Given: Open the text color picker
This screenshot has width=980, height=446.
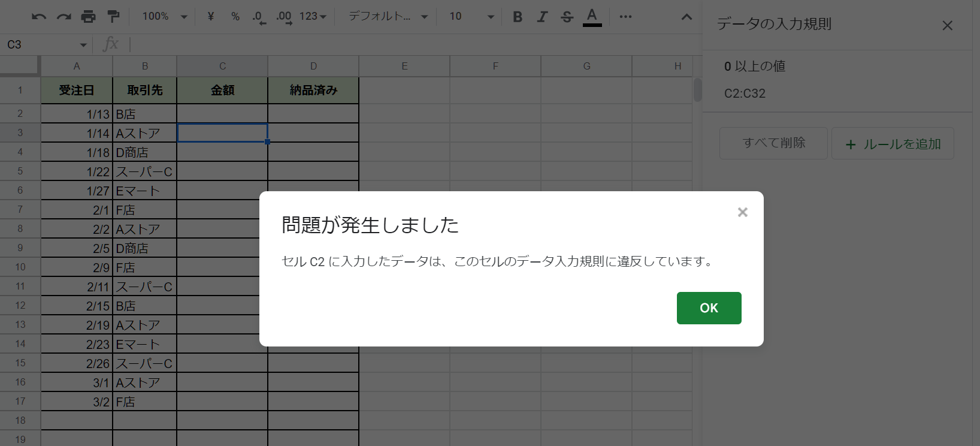Looking at the screenshot, I should point(592,17).
